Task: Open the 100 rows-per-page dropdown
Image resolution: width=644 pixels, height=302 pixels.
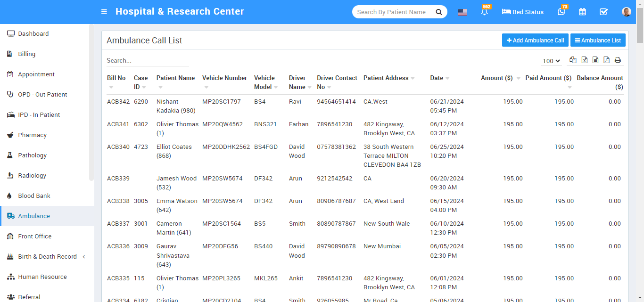Action: (x=551, y=61)
